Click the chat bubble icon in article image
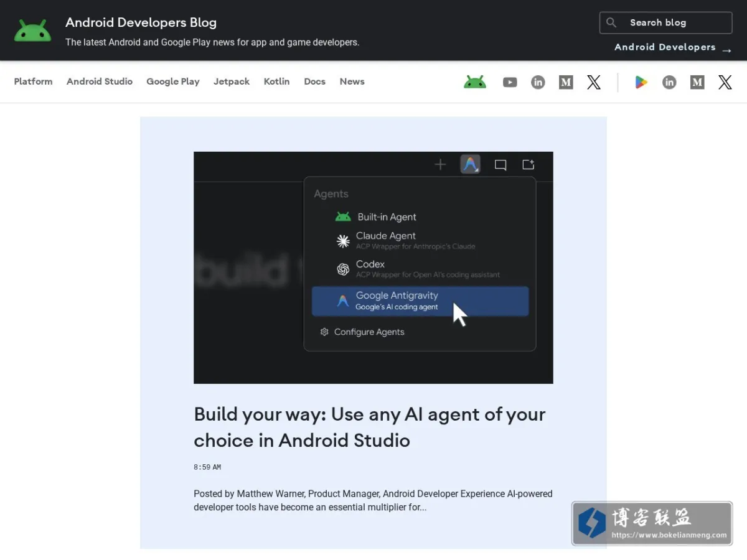Image resolution: width=747 pixels, height=560 pixels. click(500, 165)
